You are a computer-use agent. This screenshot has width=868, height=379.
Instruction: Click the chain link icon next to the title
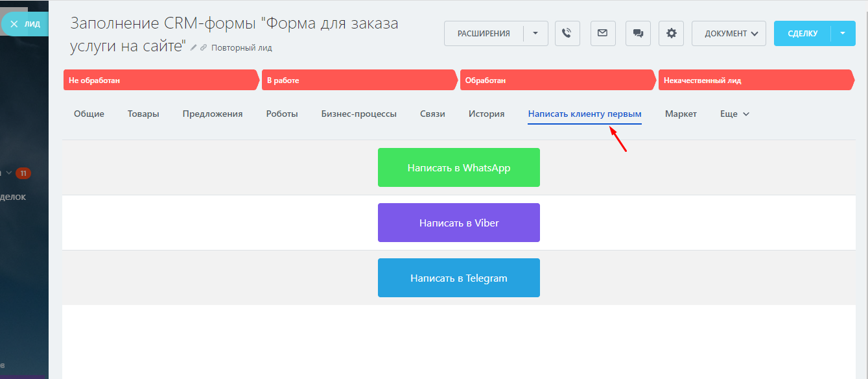coord(204,47)
